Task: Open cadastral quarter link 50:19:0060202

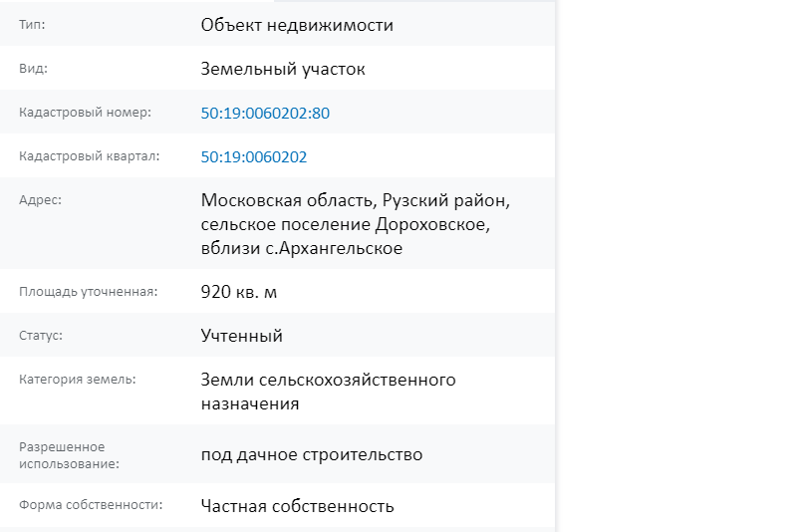Action: click(254, 156)
